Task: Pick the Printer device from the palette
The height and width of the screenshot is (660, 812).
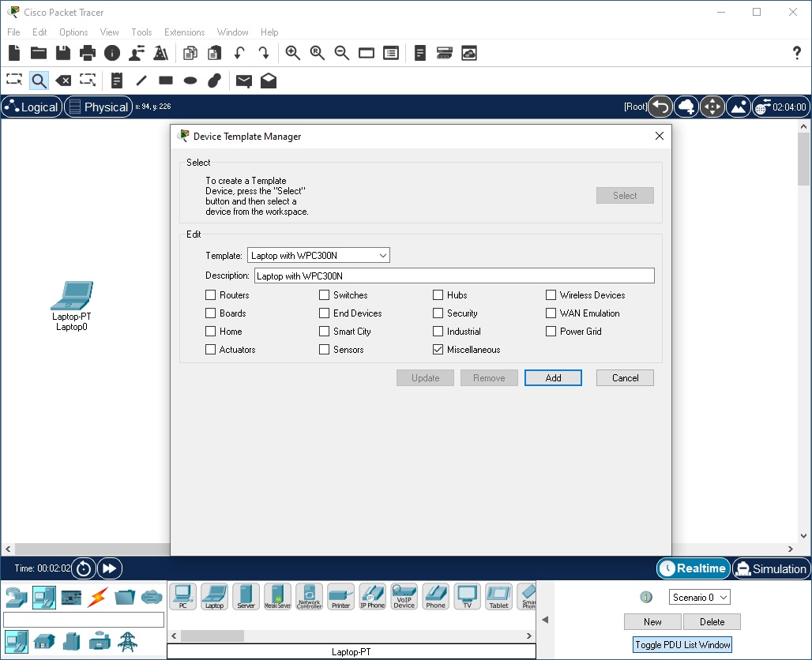Action: (340, 596)
